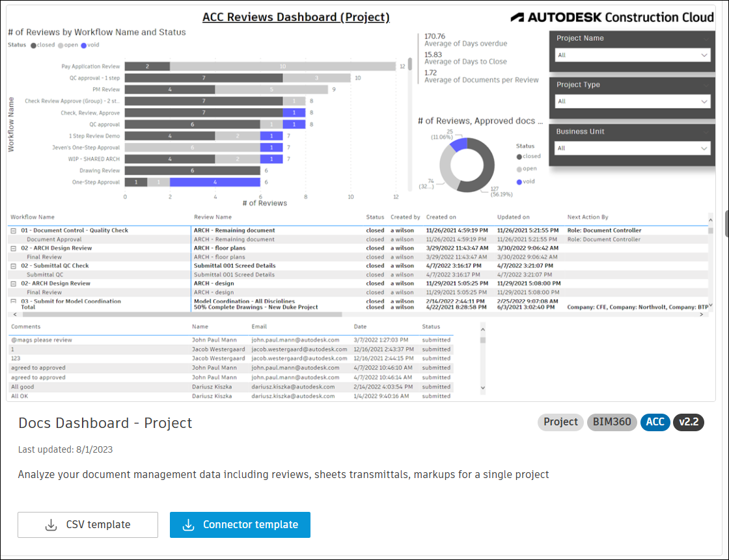Click the bar chart vertical scrollbar handle

[x=409, y=64]
